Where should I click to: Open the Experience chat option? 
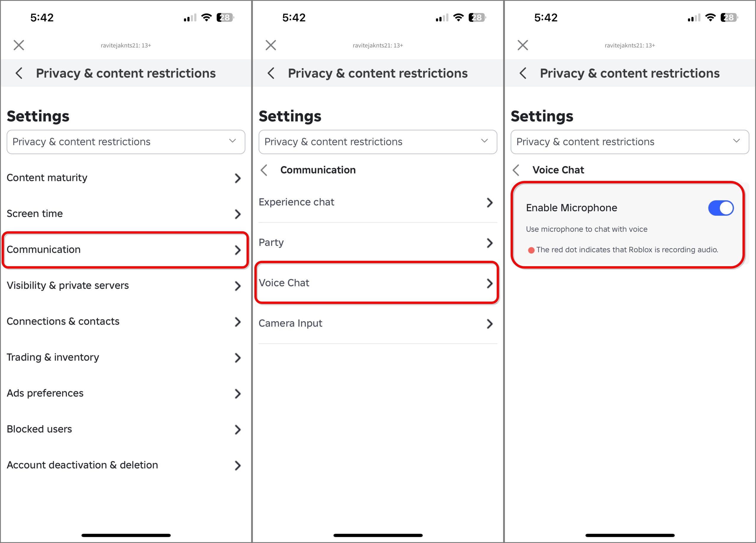pyautogui.click(x=377, y=202)
